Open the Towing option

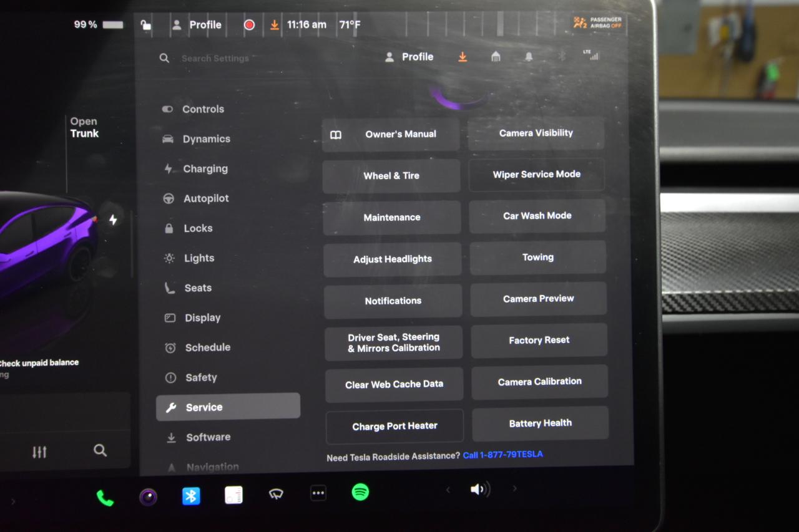click(538, 258)
